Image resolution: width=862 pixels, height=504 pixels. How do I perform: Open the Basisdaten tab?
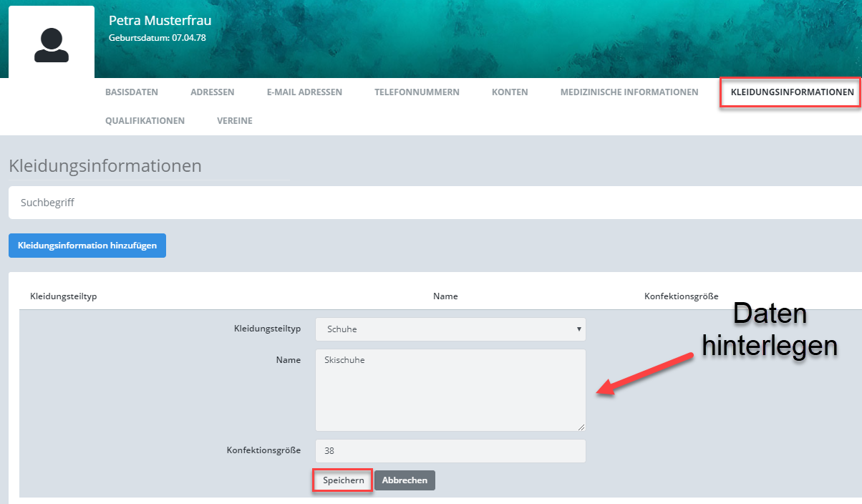coord(132,92)
